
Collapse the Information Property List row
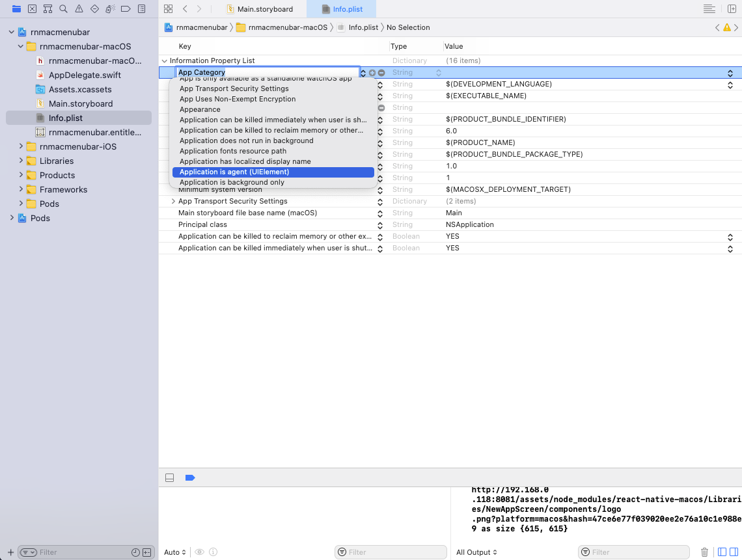pyautogui.click(x=164, y=61)
